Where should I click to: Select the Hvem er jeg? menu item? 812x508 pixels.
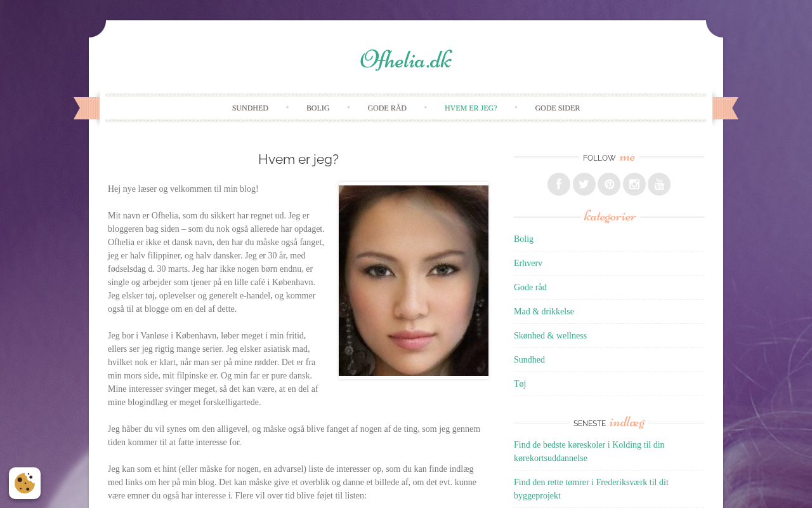point(471,108)
